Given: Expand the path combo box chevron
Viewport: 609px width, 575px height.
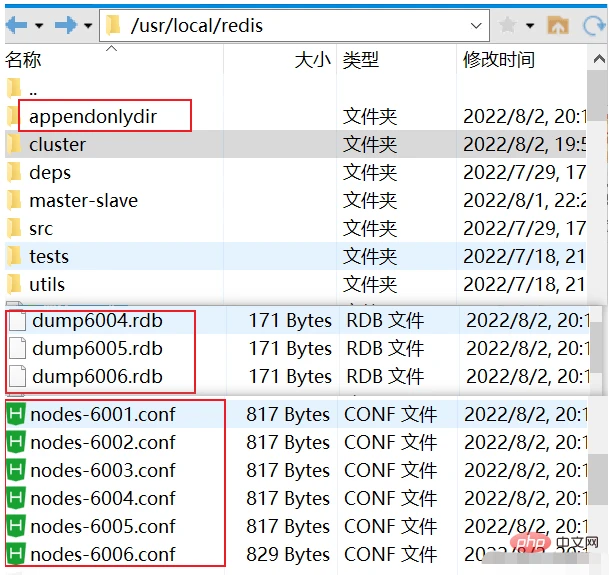Looking at the screenshot, I should click(476, 26).
